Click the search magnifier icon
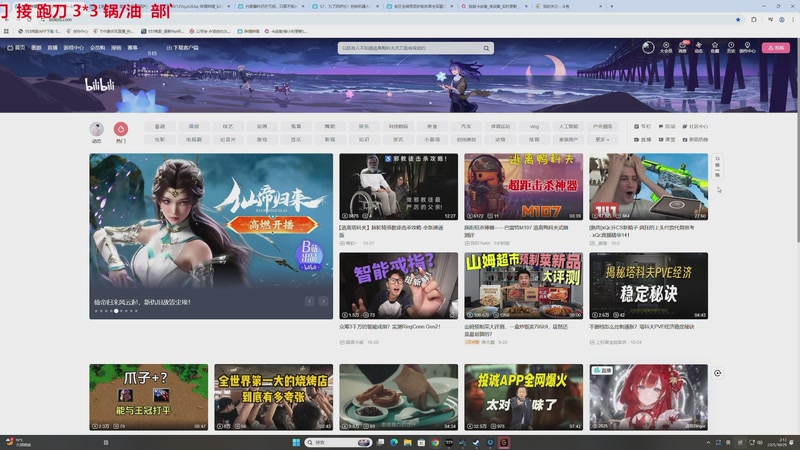The image size is (800, 450). point(486,48)
